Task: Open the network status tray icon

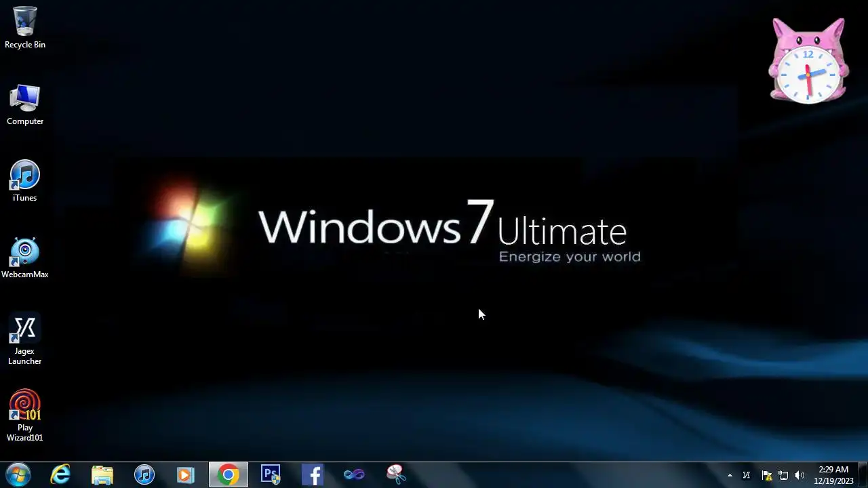Action: click(783, 475)
